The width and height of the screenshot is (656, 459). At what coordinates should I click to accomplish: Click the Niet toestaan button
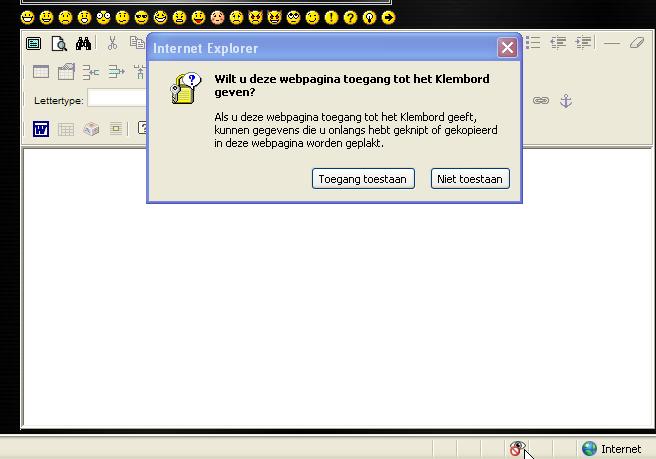point(470,179)
